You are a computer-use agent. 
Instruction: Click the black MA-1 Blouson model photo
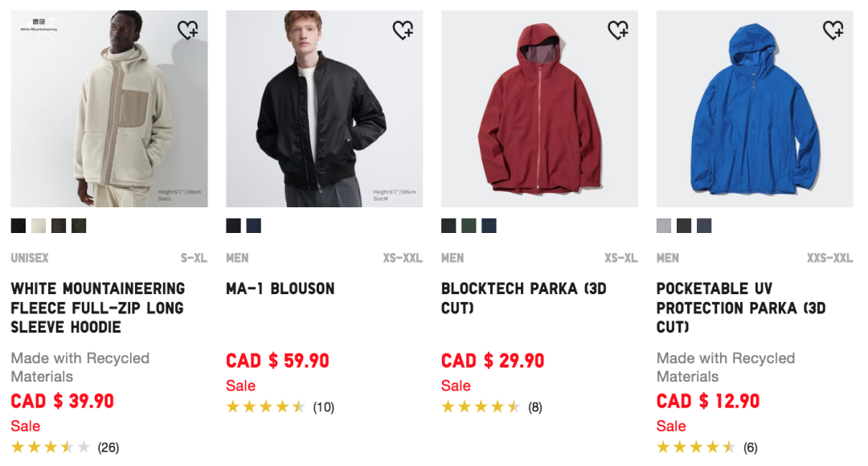(x=324, y=108)
